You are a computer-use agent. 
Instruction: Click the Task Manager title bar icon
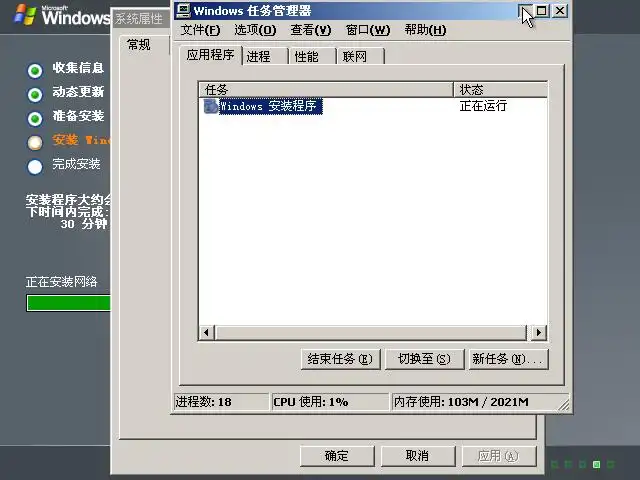[183, 11]
